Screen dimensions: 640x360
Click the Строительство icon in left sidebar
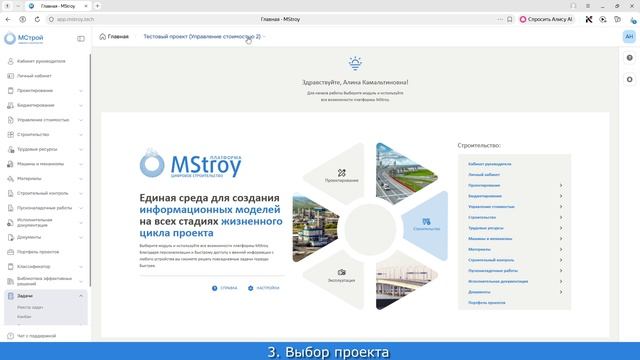[11, 135]
